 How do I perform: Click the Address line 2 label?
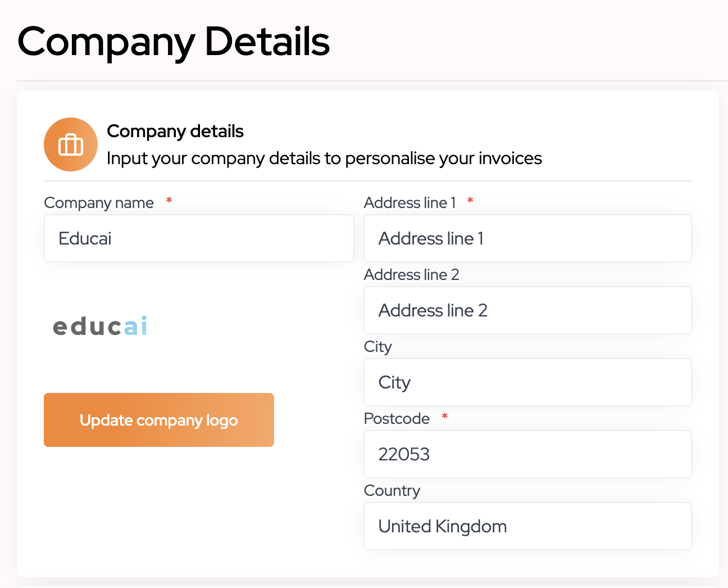point(412,274)
